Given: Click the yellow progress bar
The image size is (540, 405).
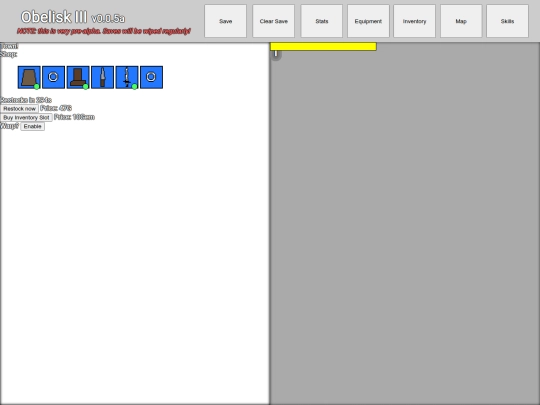Looking at the screenshot, I should pyautogui.click(x=323, y=46).
